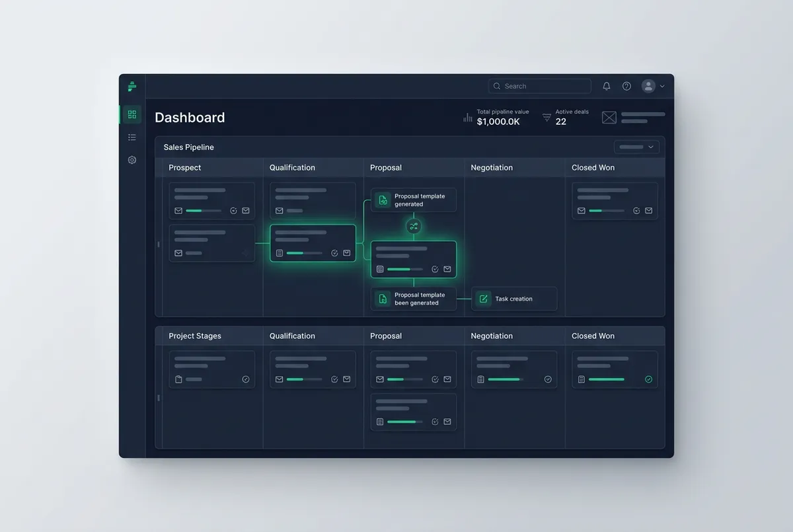This screenshot has height=532, width=793.
Task: Click the Dashboard page heading
Action: click(190, 118)
